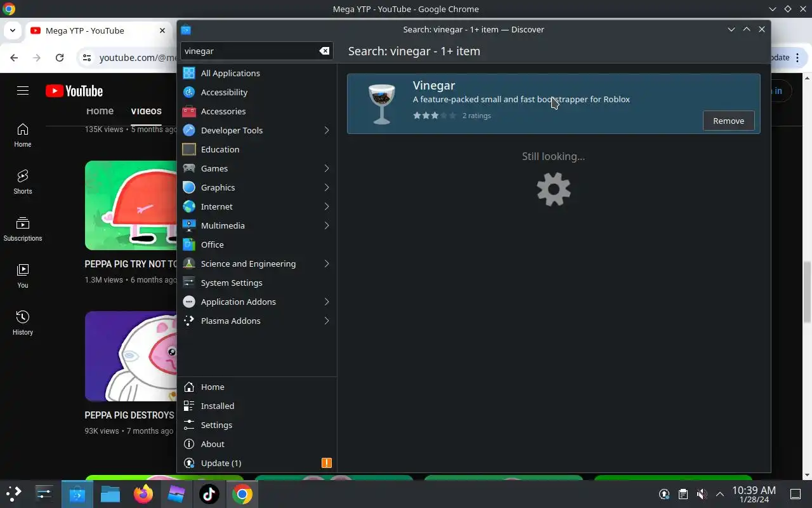
Task: Open the All Applications category icon
Action: click(188, 73)
